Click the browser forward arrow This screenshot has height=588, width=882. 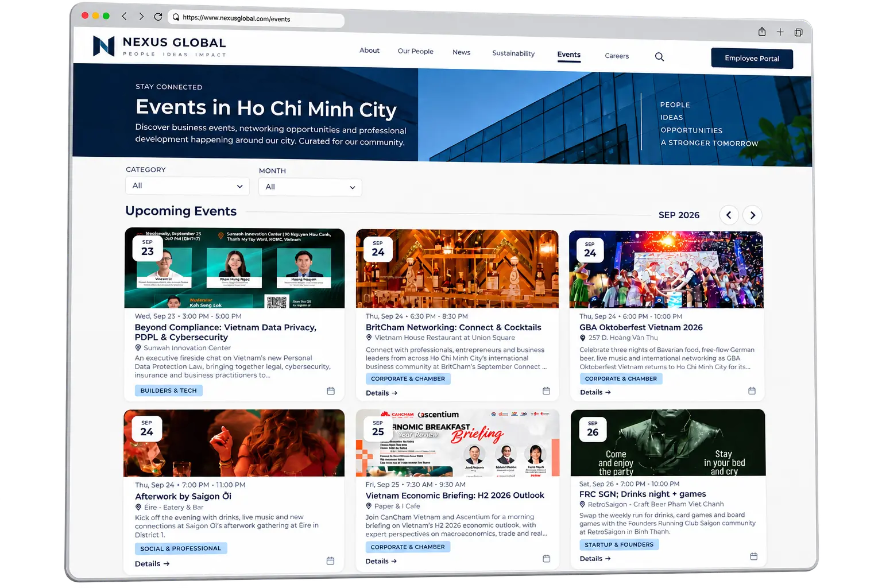point(141,17)
